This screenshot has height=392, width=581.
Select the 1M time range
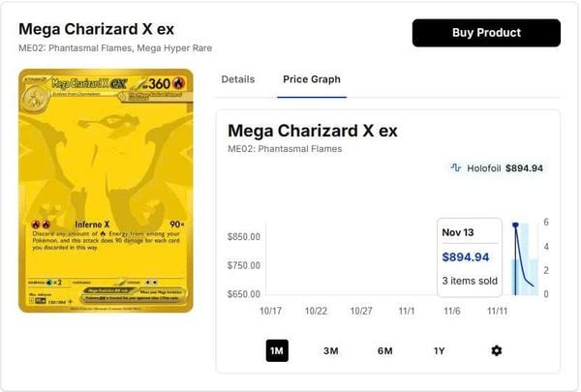[x=277, y=350]
